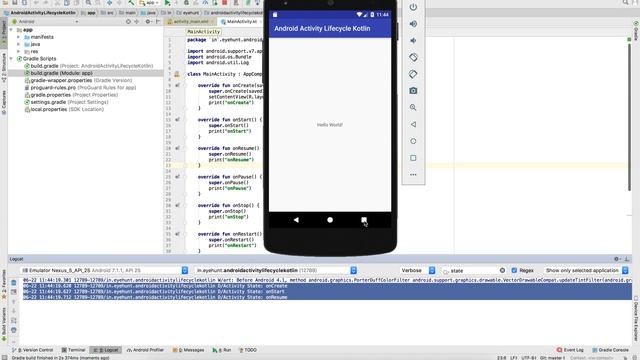The width and height of the screenshot is (640, 360).
Task: Open Show only selected application dropdown
Action: 587,270
